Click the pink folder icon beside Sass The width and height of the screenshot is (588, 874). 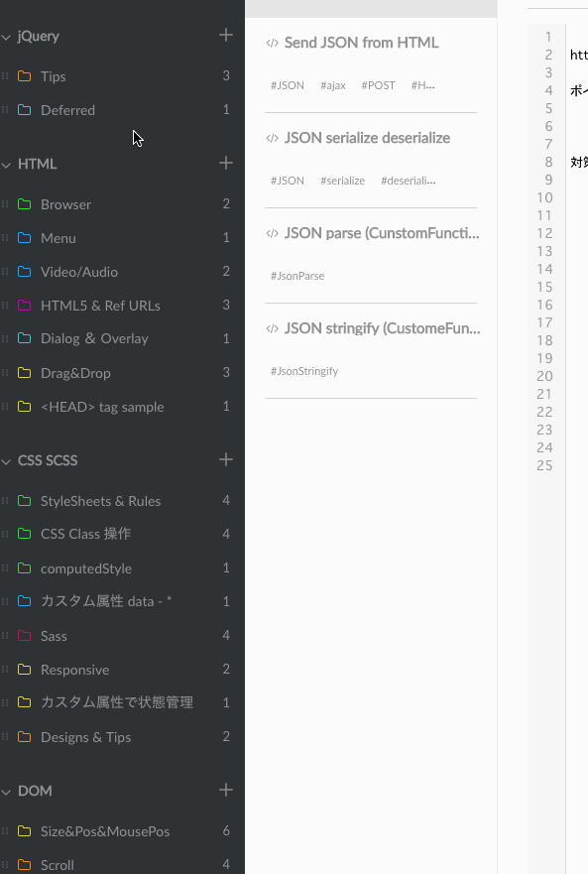pyautogui.click(x=24, y=635)
